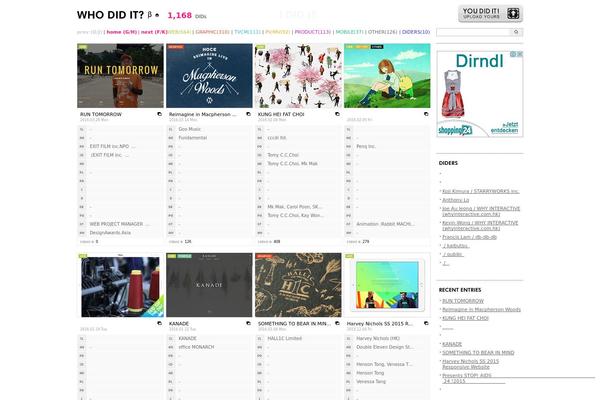Open the RUN TOMORROW thumbnail
This screenshot has height=400, width=600.
pyautogui.click(x=120, y=76)
